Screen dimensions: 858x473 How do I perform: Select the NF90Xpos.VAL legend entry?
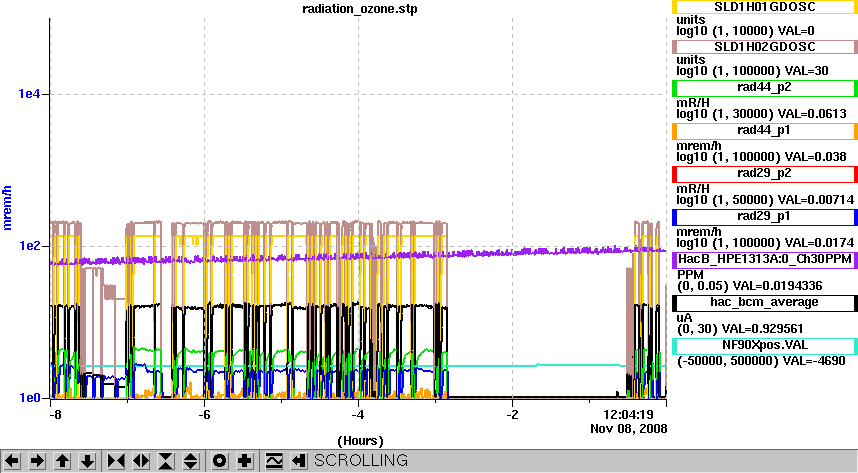(764, 345)
